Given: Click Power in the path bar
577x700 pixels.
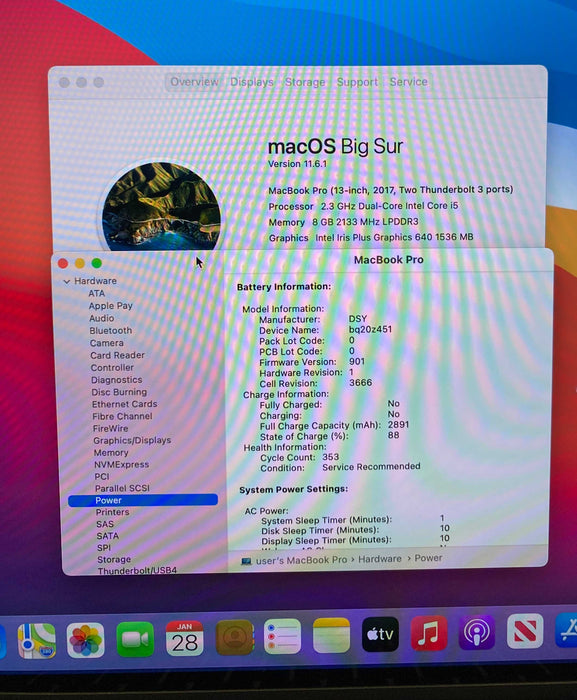Looking at the screenshot, I should (428, 558).
